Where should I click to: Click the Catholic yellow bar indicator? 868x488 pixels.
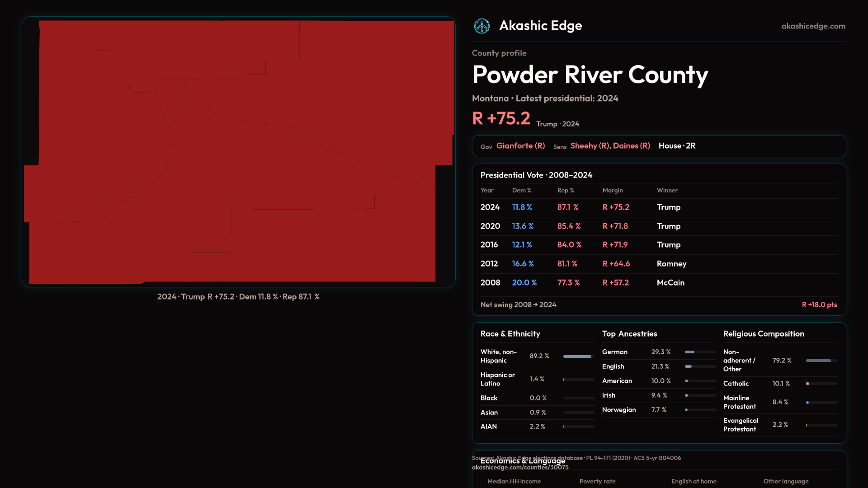coord(808,384)
